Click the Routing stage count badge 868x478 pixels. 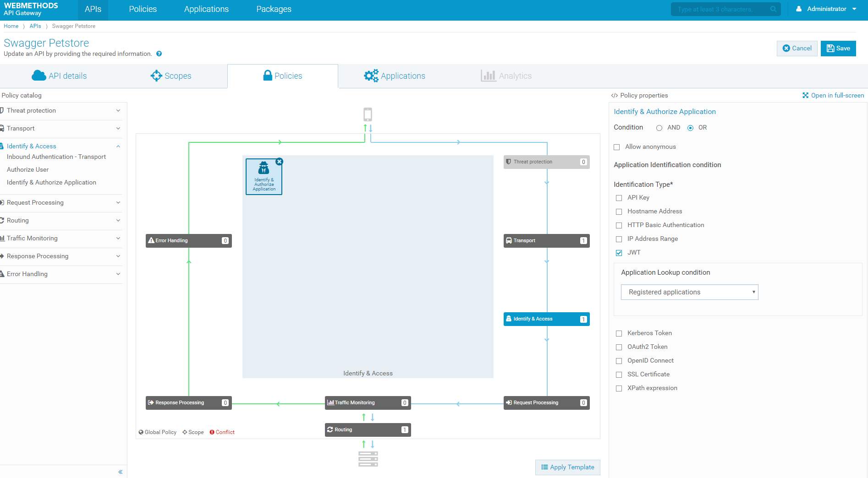point(405,430)
